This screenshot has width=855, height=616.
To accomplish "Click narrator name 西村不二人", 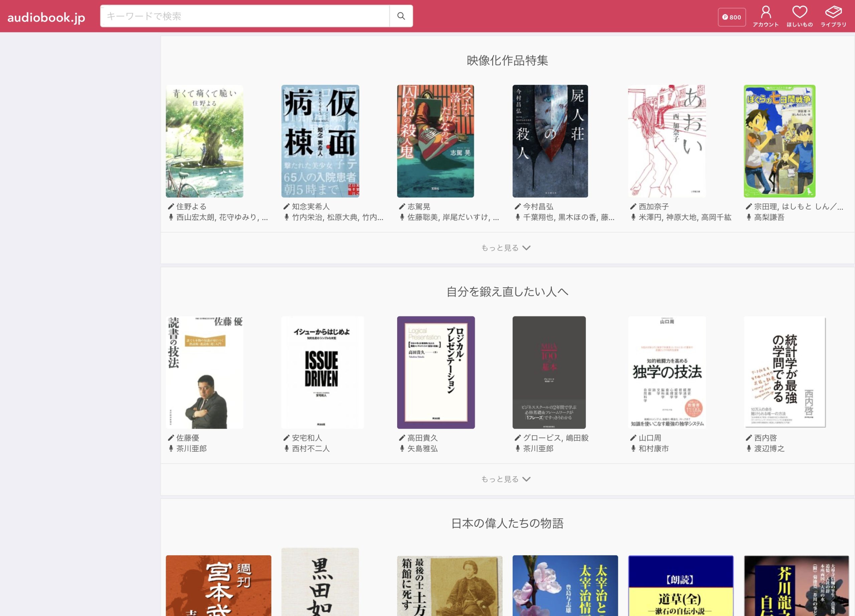I will coord(311,448).
